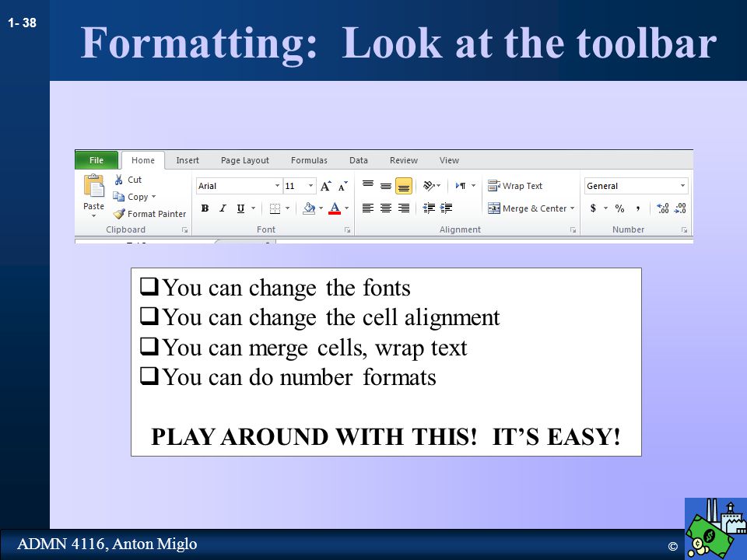
Task: Open Underline style dropdown arrow
Action: tap(254, 208)
